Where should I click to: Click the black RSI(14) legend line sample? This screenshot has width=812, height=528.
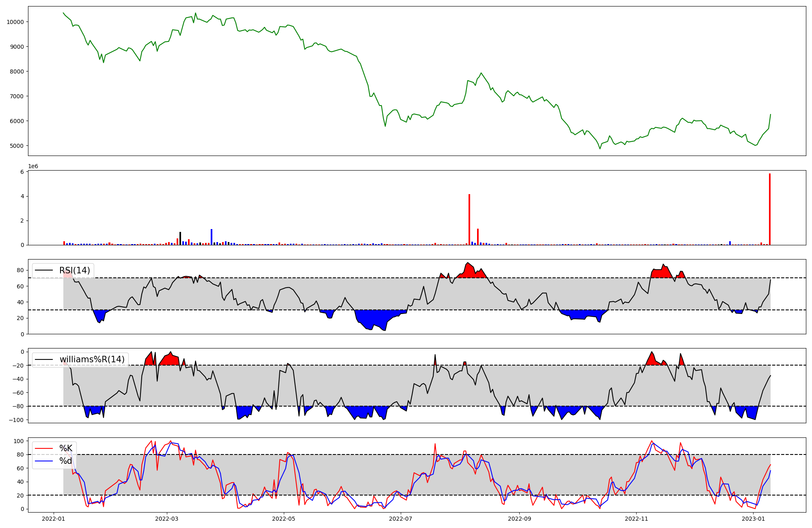click(x=44, y=270)
